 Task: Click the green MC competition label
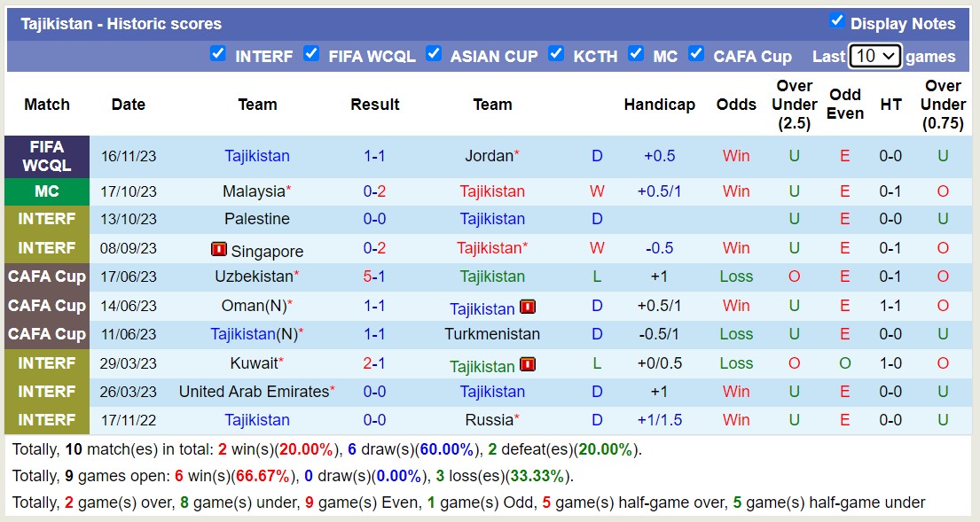click(47, 191)
